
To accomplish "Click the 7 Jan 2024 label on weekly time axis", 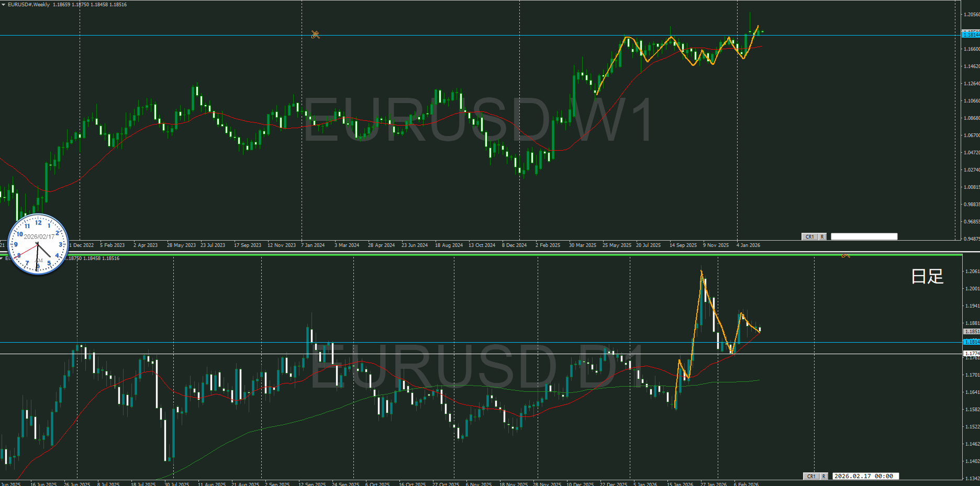I will (x=313, y=245).
